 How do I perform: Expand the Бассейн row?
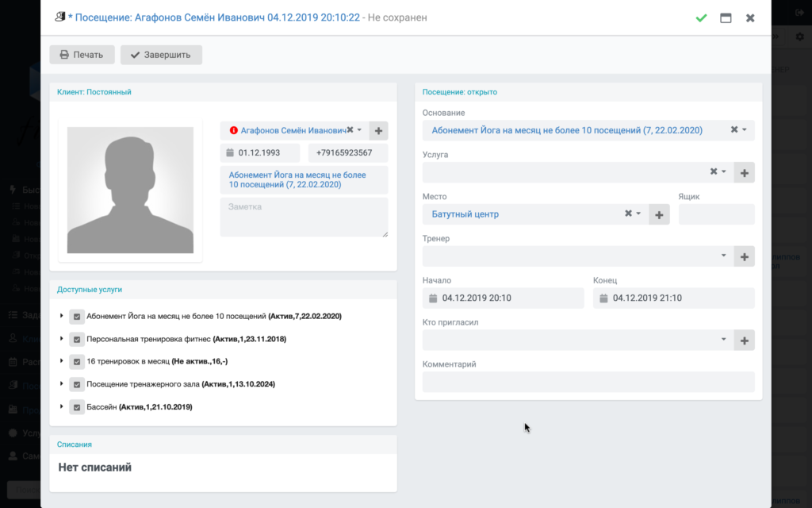pyautogui.click(x=61, y=406)
